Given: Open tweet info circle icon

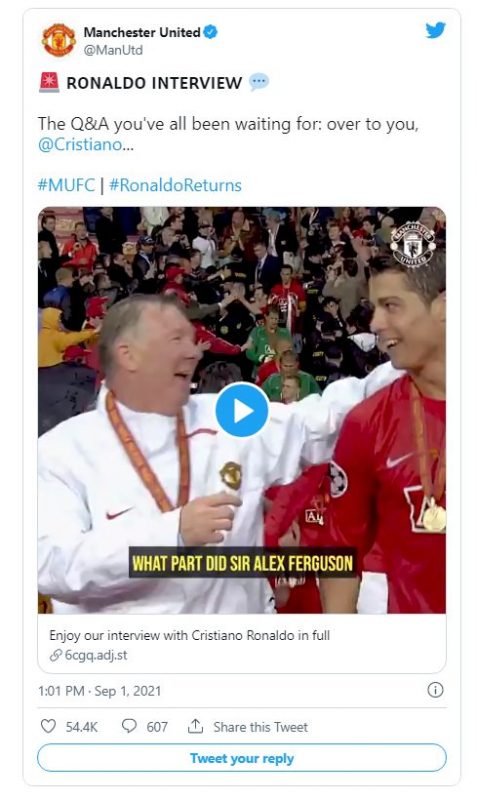Looking at the screenshot, I should coord(435,690).
